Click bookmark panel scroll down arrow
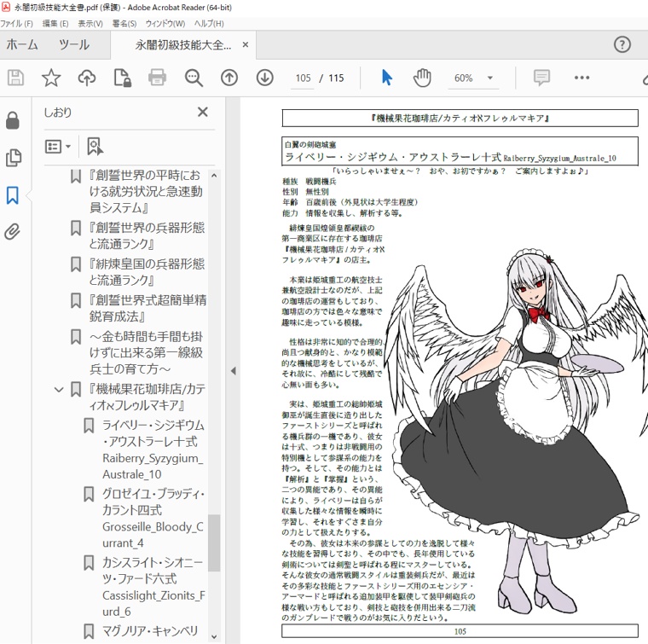 click(x=214, y=636)
